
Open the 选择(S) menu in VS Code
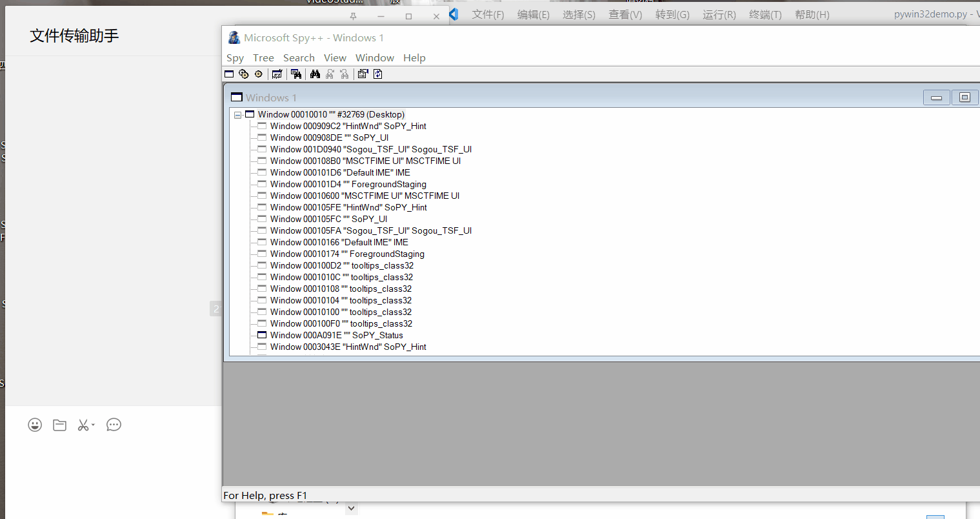tap(579, 15)
